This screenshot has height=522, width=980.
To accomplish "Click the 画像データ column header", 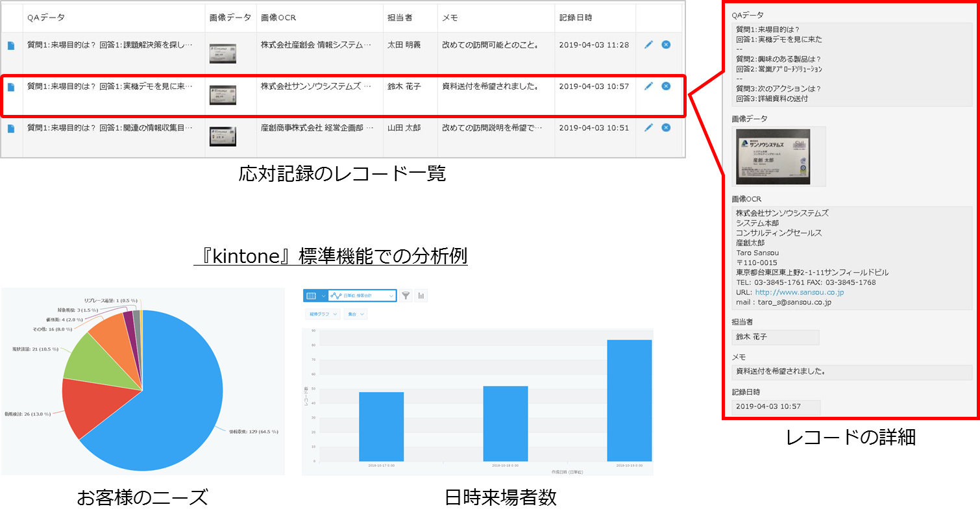I will click(x=230, y=18).
